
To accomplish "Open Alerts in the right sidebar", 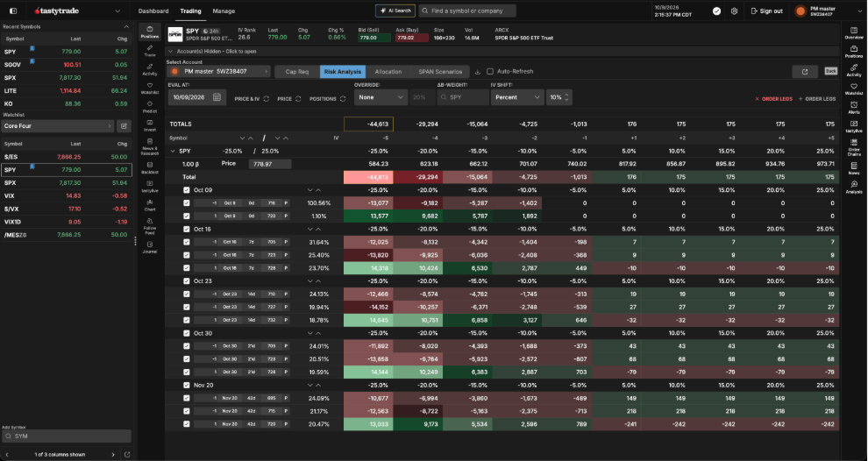I will 854,108.
